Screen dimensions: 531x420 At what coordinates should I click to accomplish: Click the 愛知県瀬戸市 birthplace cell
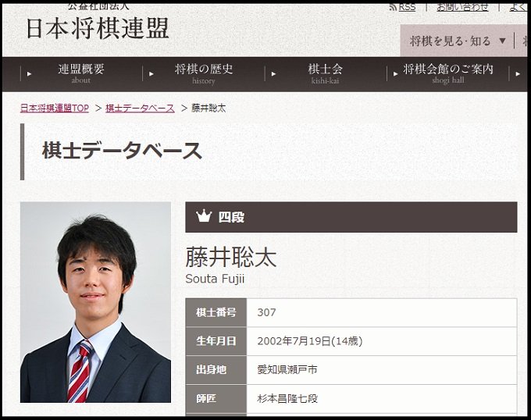(382, 370)
